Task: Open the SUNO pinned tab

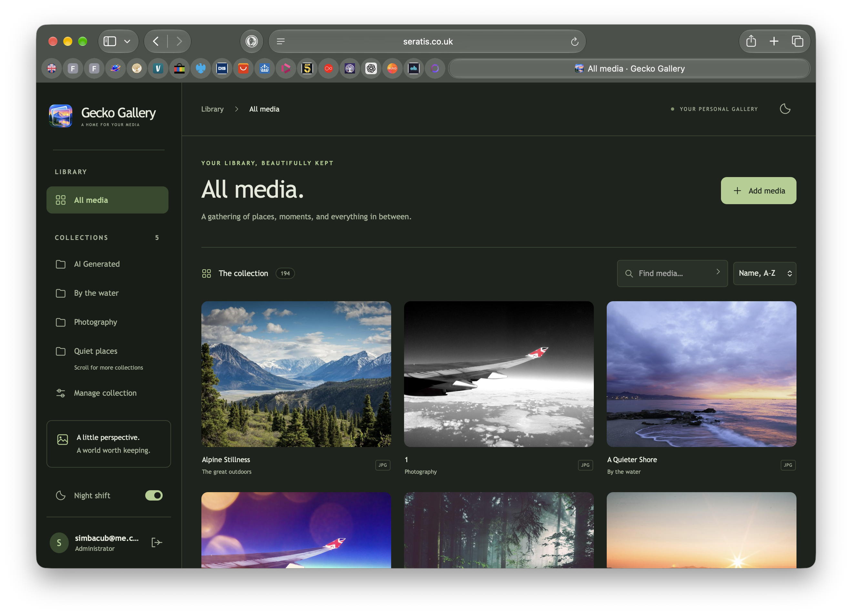Action: click(392, 68)
